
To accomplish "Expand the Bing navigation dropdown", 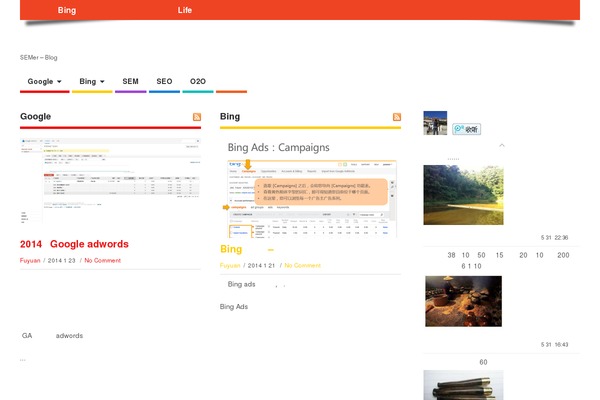I will coord(92,82).
